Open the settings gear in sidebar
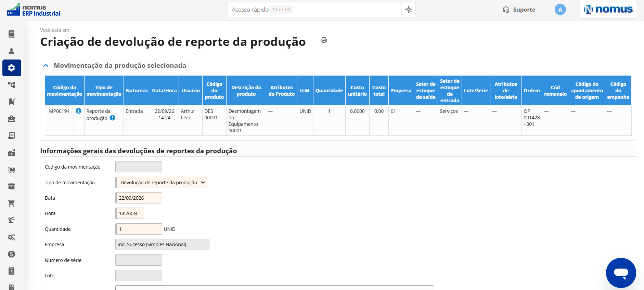This screenshot has height=290, width=644. [12, 68]
